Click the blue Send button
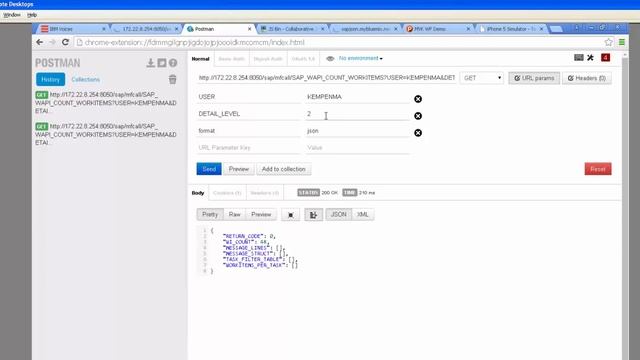Screen dimensions: 640x360 coord(209,169)
